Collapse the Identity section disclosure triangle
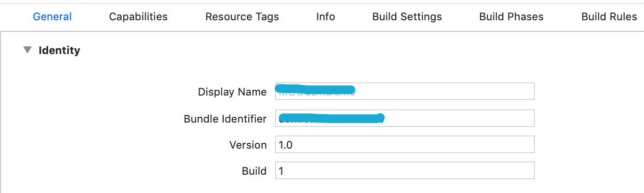The height and width of the screenshot is (193, 644). pyautogui.click(x=27, y=50)
